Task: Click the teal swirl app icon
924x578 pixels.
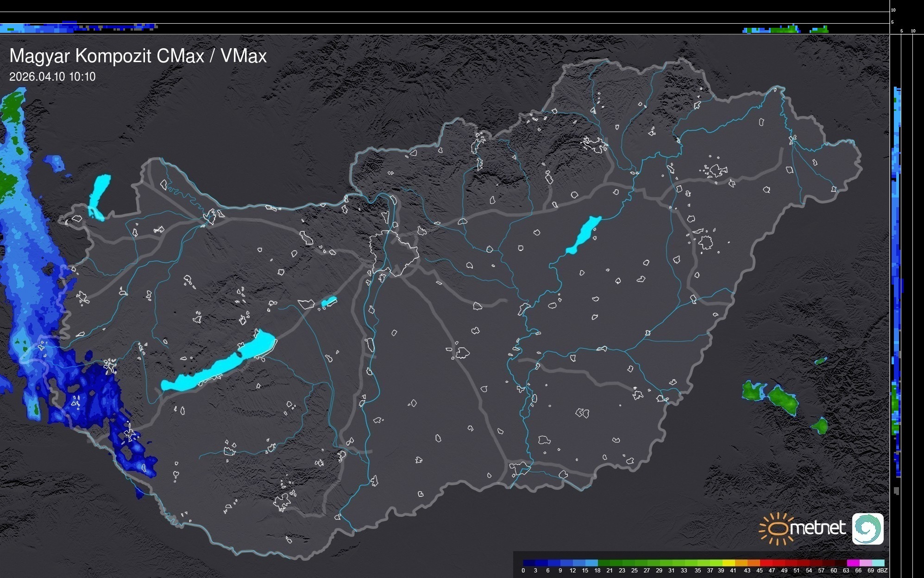Action: tap(867, 528)
